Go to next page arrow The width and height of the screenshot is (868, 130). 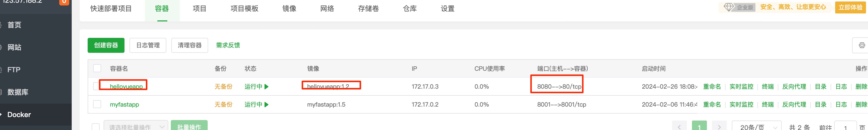click(719, 127)
